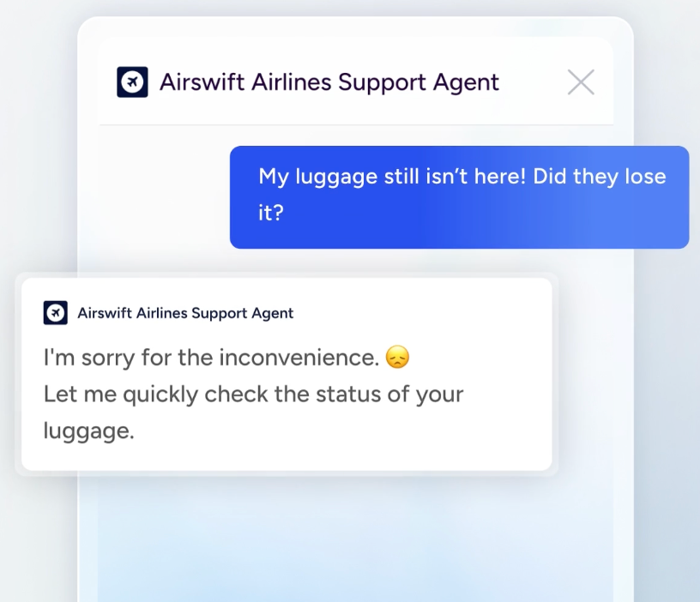The image size is (700, 602).
Task: Click the word "inconvenience." in the agent reply
Action: pos(299,357)
